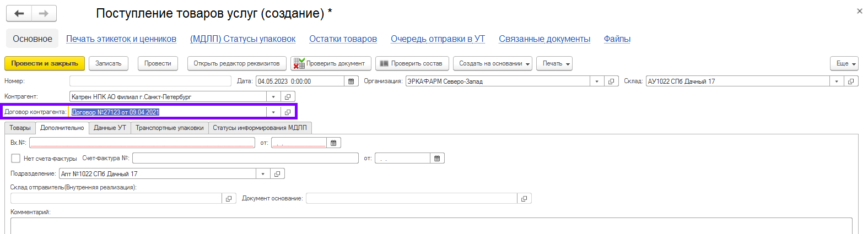Open the Подразделение record using the open icon

click(x=277, y=174)
